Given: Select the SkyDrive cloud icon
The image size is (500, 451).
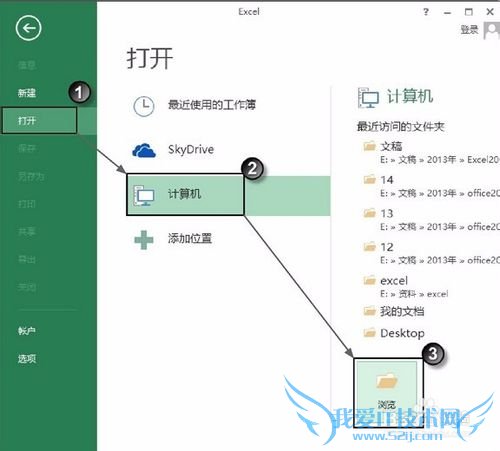Looking at the screenshot, I should coord(144,150).
